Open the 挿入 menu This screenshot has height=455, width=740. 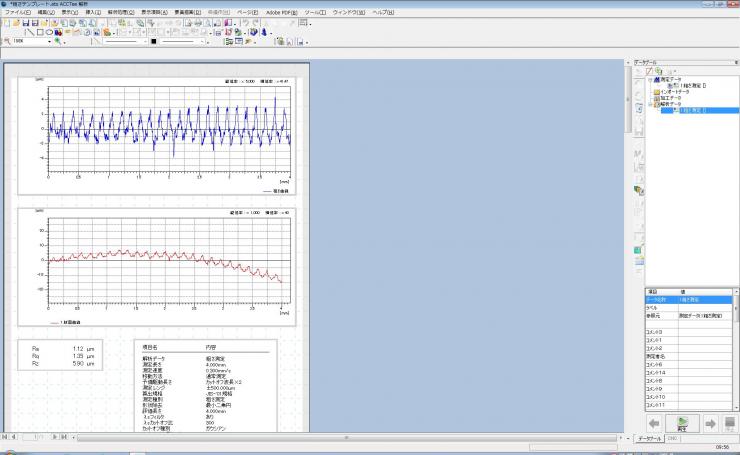click(93, 12)
